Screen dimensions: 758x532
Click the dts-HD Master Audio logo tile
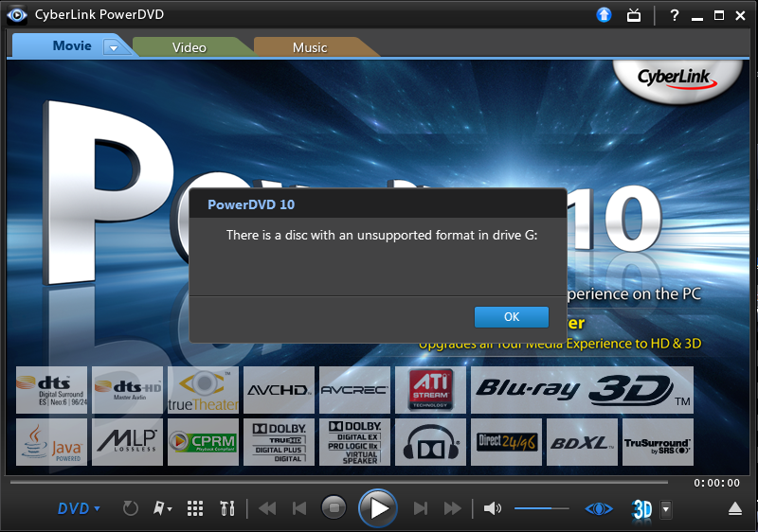point(127,390)
